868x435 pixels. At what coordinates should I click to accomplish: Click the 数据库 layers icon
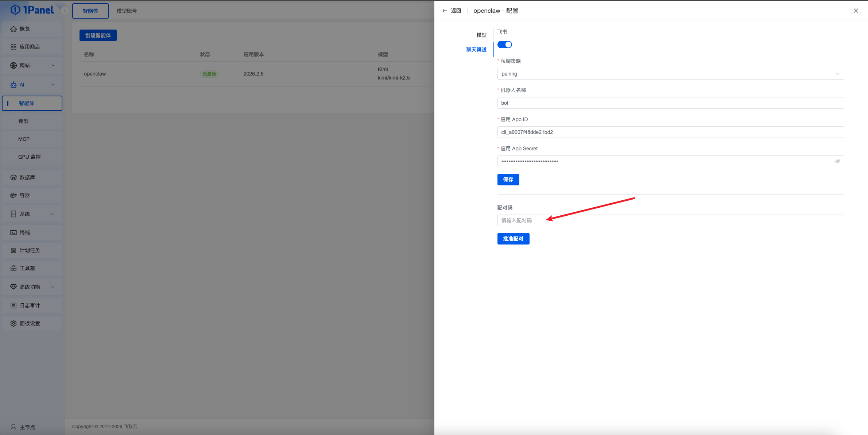pyautogui.click(x=13, y=177)
